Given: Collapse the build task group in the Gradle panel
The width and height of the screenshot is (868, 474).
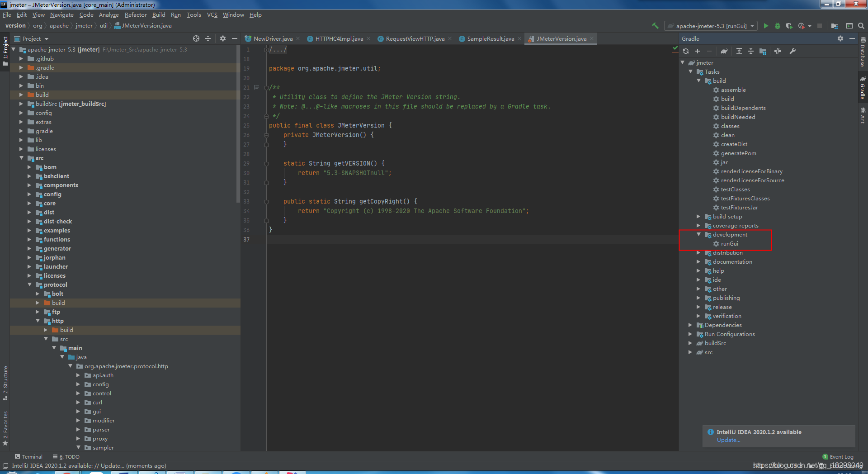Looking at the screenshot, I should [x=698, y=81].
